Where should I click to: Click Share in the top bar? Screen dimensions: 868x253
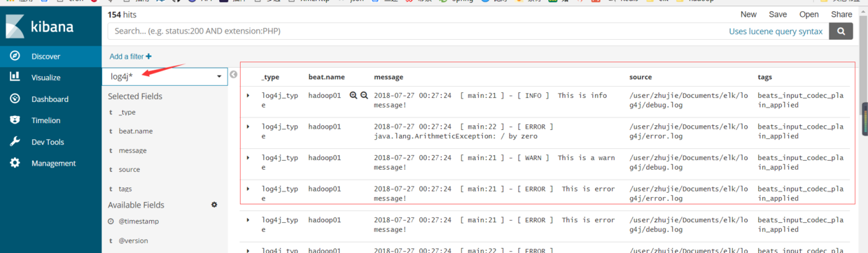tap(841, 14)
